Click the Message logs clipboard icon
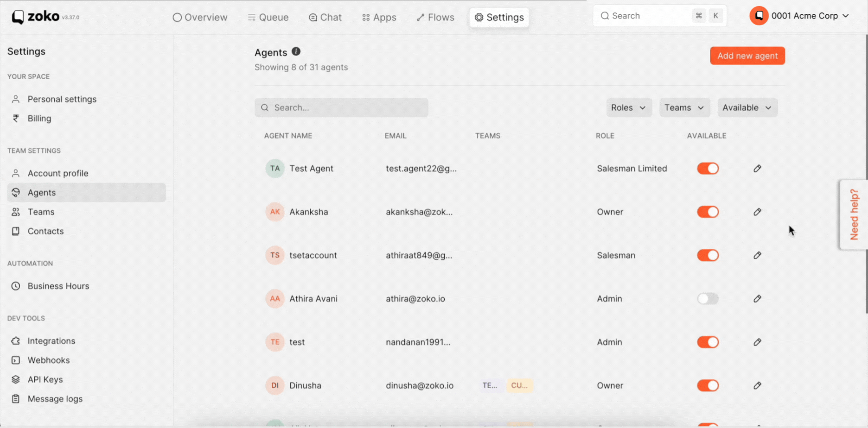This screenshot has width=868, height=428. 16,399
